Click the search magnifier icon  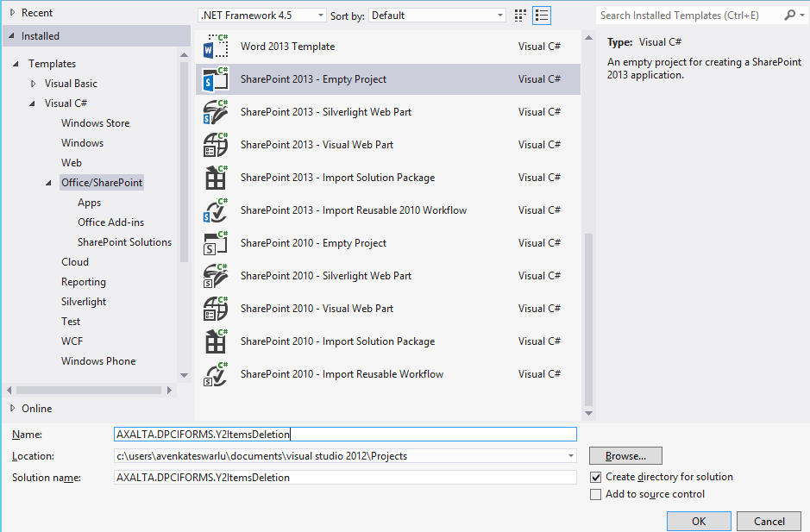coord(789,16)
